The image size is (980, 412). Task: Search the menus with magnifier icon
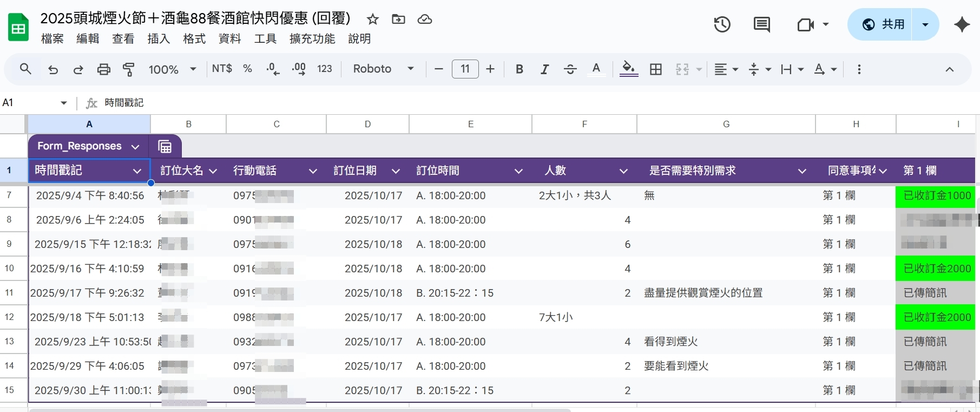click(x=25, y=69)
